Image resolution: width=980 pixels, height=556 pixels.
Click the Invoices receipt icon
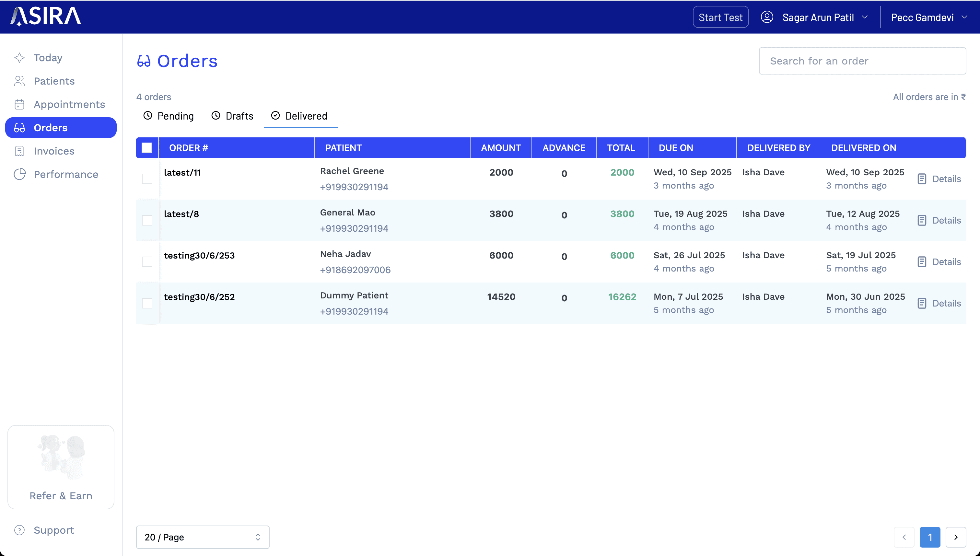click(x=19, y=151)
